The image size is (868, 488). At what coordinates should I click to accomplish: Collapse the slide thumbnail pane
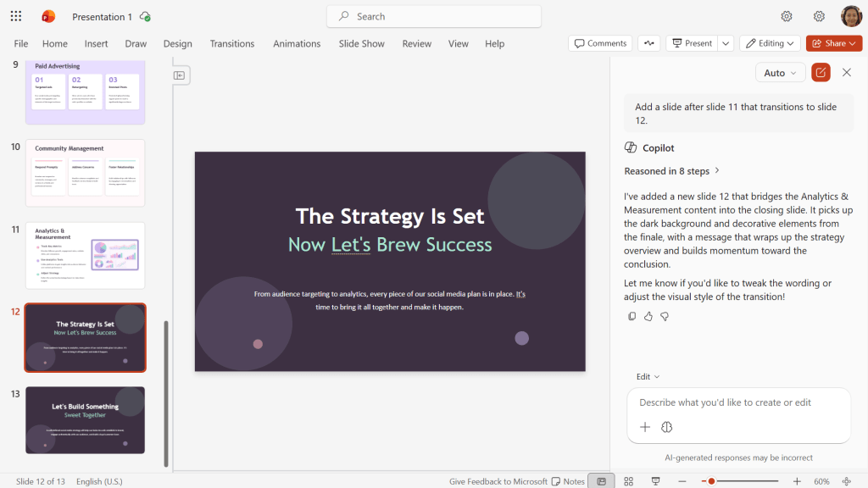pyautogui.click(x=180, y=75)
